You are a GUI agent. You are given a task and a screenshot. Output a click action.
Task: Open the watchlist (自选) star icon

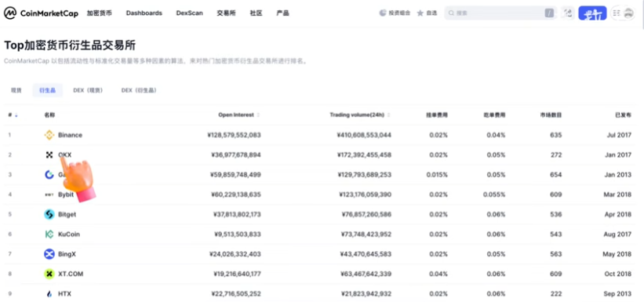tap(420, 13)
